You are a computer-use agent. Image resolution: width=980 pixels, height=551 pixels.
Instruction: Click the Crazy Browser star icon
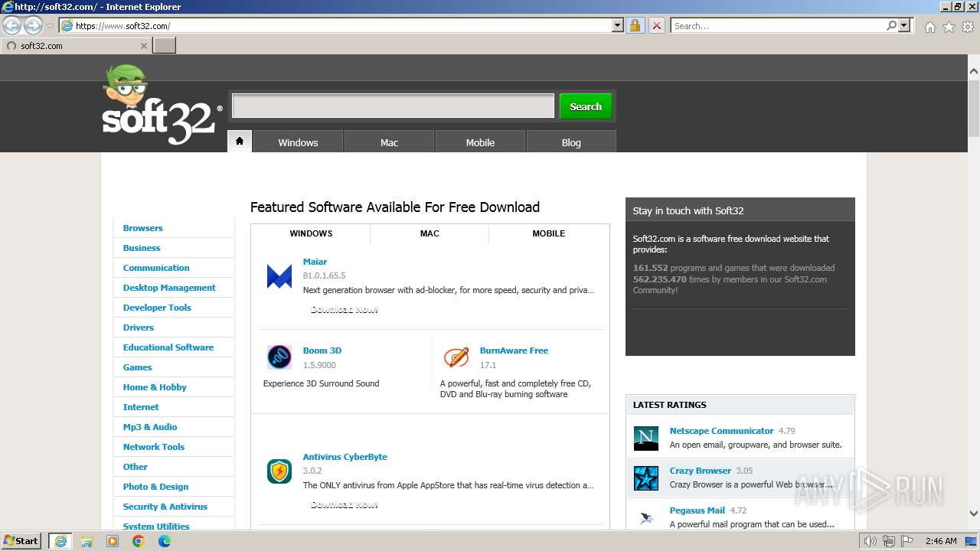pyautogui.click(x=646, y=478)
